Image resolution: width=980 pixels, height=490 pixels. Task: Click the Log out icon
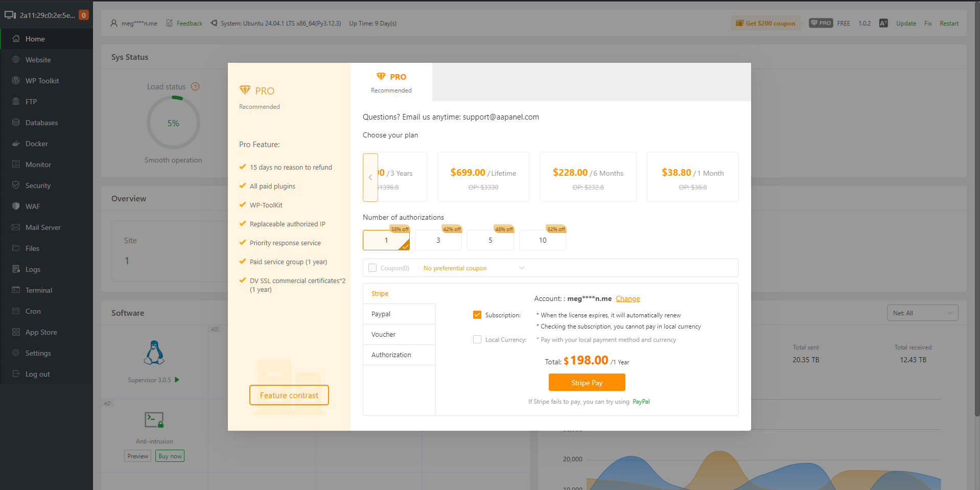tap(16, 374)
